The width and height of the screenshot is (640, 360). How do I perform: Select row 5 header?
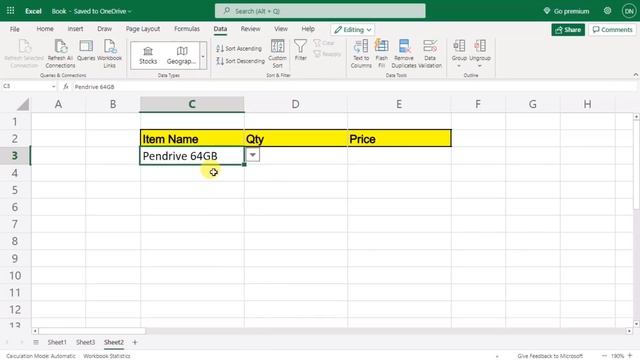coord(15,190)
